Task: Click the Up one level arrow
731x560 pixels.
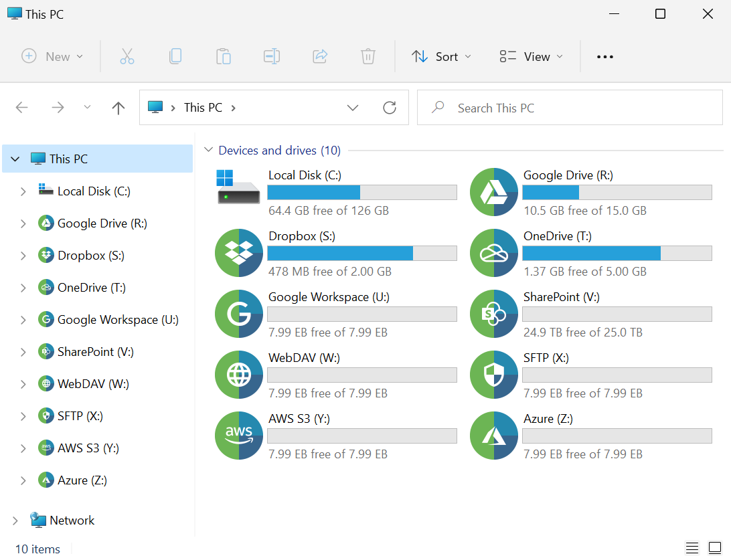Action: coord(118,108)
